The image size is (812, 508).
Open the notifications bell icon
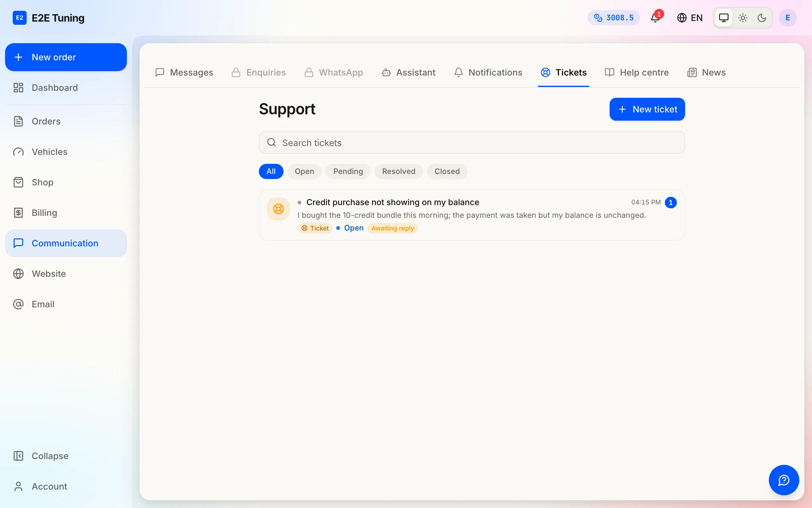(x=655, y=17)
